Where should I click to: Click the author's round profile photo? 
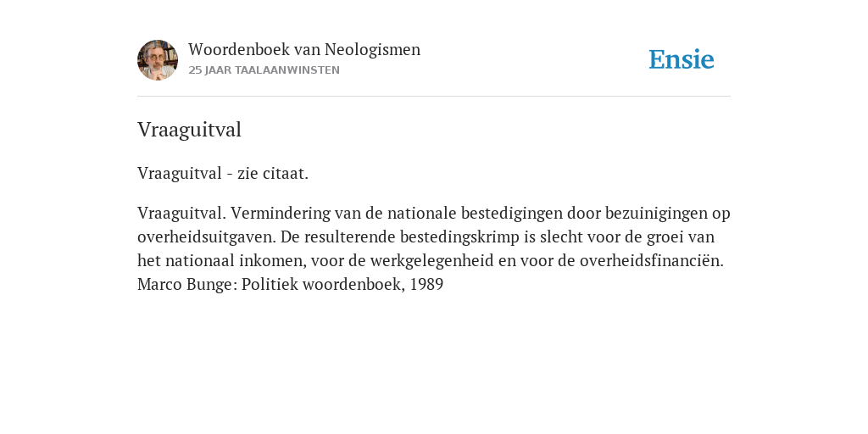point(158,60)
